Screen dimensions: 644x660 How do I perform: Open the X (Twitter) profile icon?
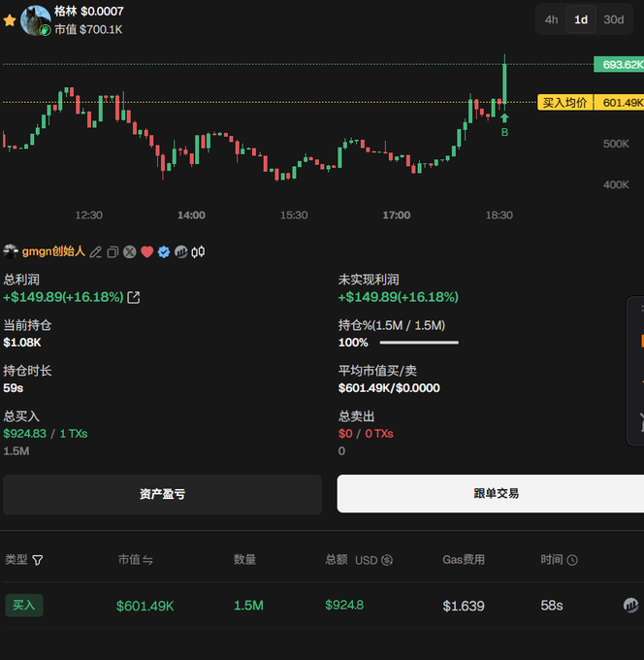pyautogui.click(x=130, y=252)
